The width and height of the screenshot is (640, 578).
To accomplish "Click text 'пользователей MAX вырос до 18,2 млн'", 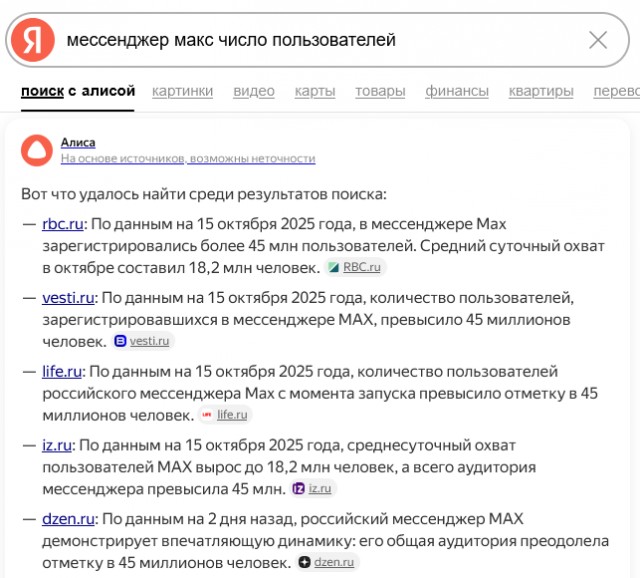I will click(x=186, y=467).
